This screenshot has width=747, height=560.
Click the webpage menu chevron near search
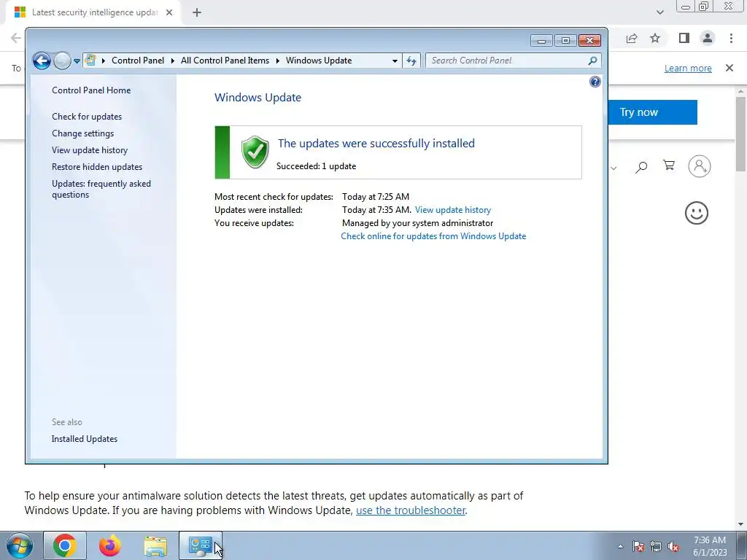pyautogui.click(x=614, y=168)
